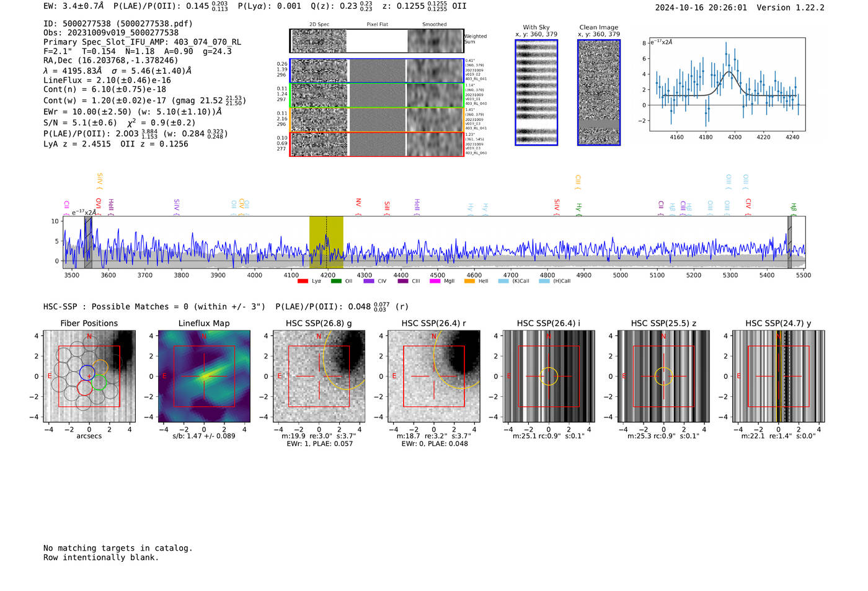Open the Clean Image cutout
Image resolution: width=868 pixels, height=591 pixels.
pos(599,92)
